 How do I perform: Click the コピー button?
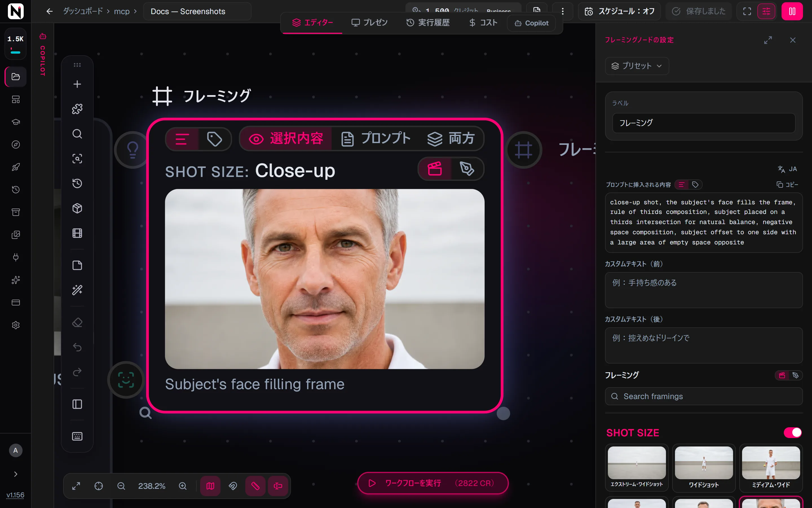coord(787,185)
